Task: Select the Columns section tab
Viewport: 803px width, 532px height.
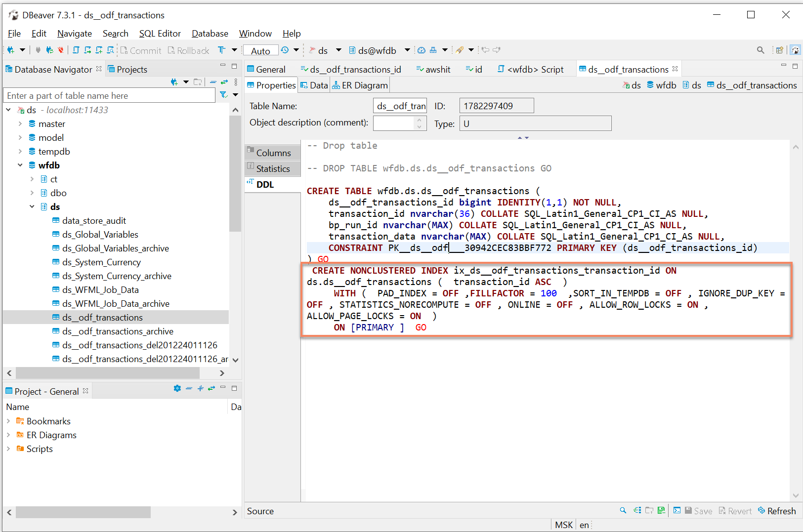Action: pos(273,153)
